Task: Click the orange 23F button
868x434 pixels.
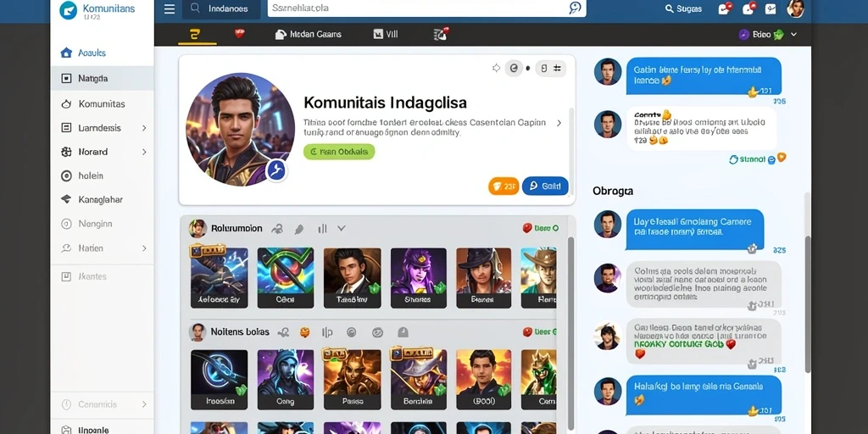Action: click(x=504, y=186)
